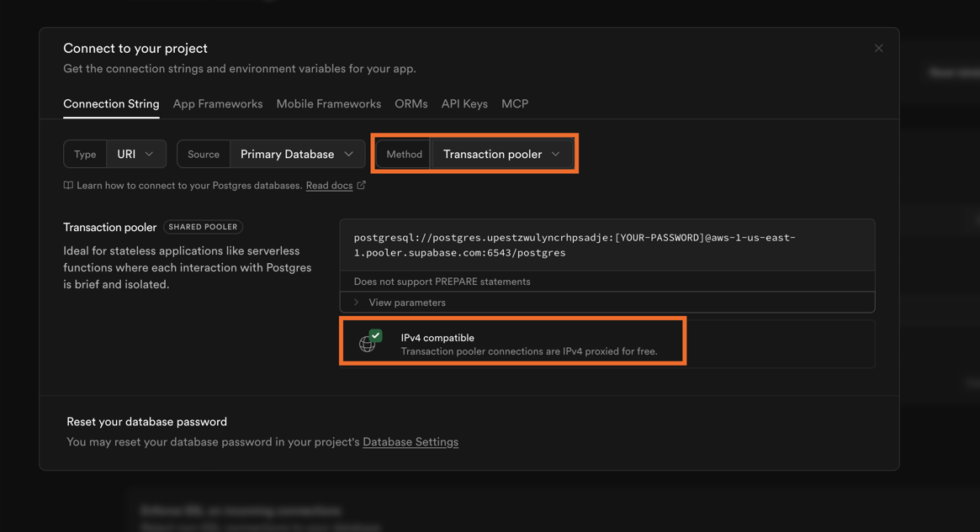Open the Type URI dropdown

click(x=135, y=155)
